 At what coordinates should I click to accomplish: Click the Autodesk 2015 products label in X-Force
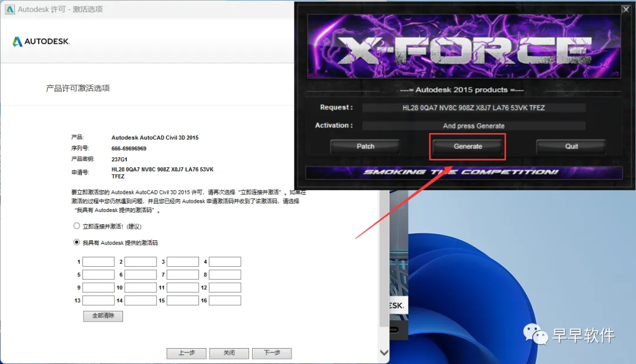coord(462,90)
